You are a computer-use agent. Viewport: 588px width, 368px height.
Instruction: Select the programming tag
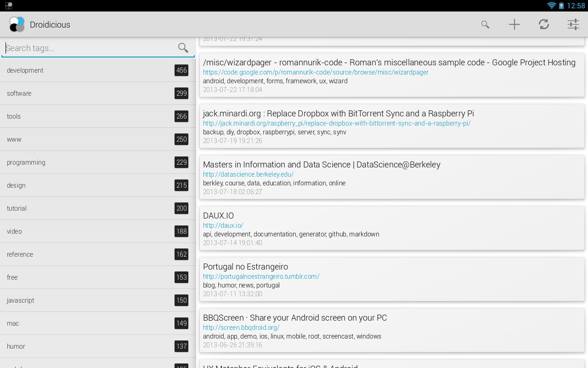click(x=98, y=162)
